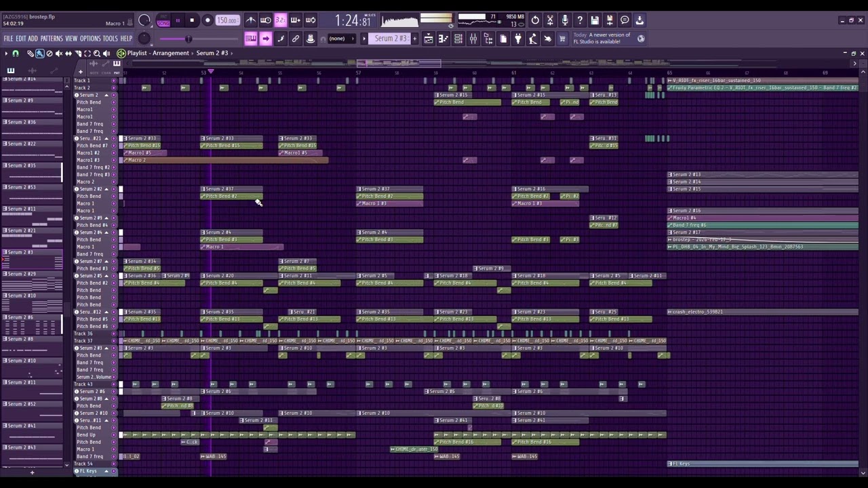Toggle blend recording overdub
The image size is (868, 488).
tap(296, 20)
